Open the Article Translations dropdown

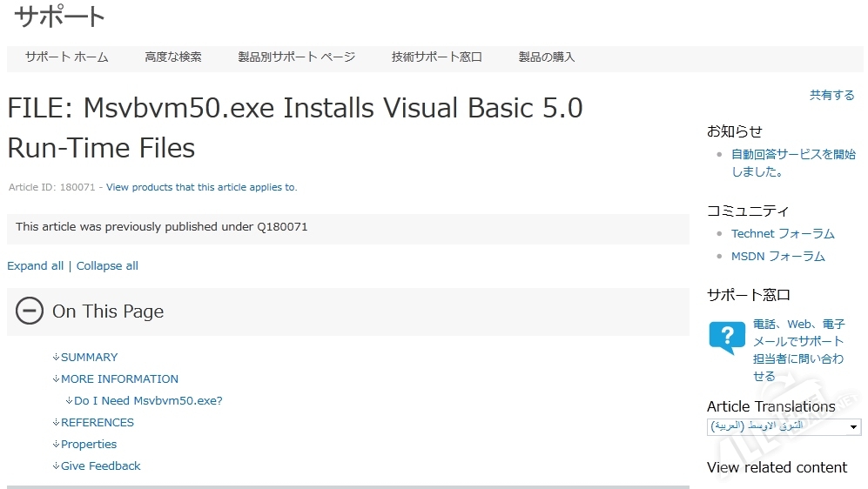click(784, 427)
